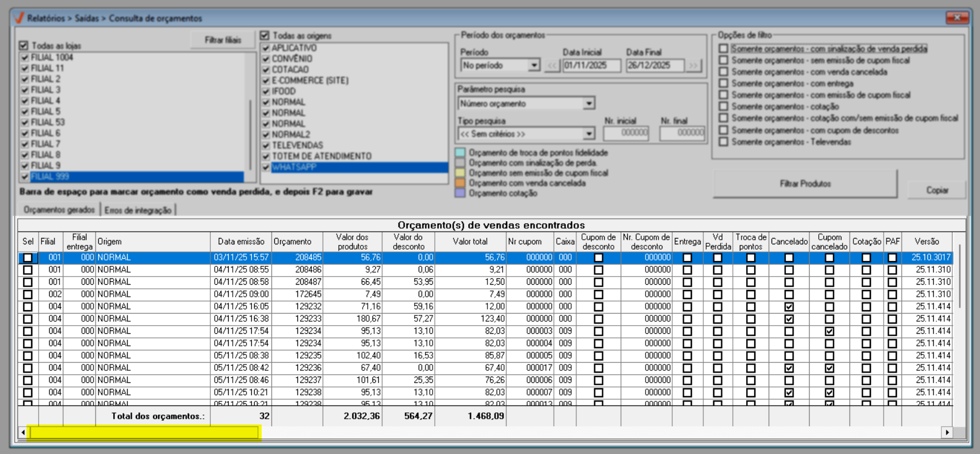Open the Período dropdown
The width and height of the screenshot is (980, 454).
534,66
